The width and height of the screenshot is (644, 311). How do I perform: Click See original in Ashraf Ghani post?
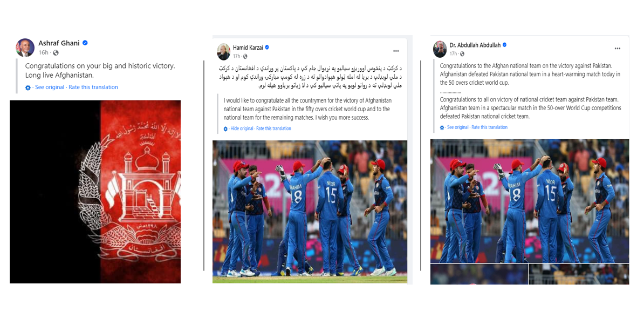[50, 87]
